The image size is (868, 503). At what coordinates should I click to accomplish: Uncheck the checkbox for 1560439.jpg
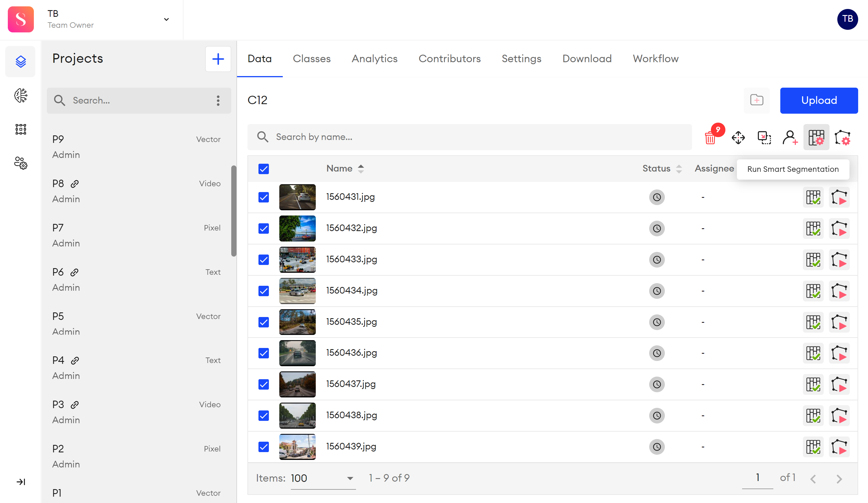tap(263, 447)
